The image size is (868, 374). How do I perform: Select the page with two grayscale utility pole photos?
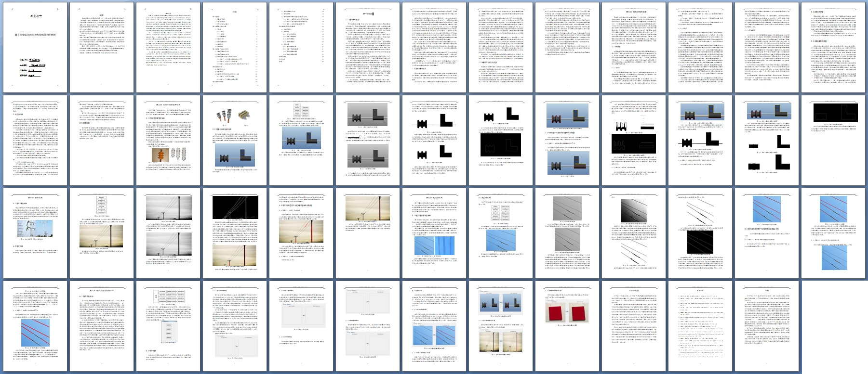(168, 232)
